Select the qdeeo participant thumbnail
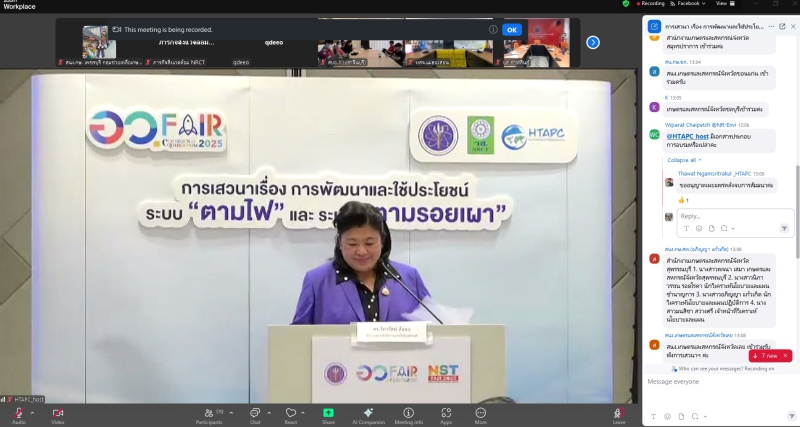 coord(273,43)
